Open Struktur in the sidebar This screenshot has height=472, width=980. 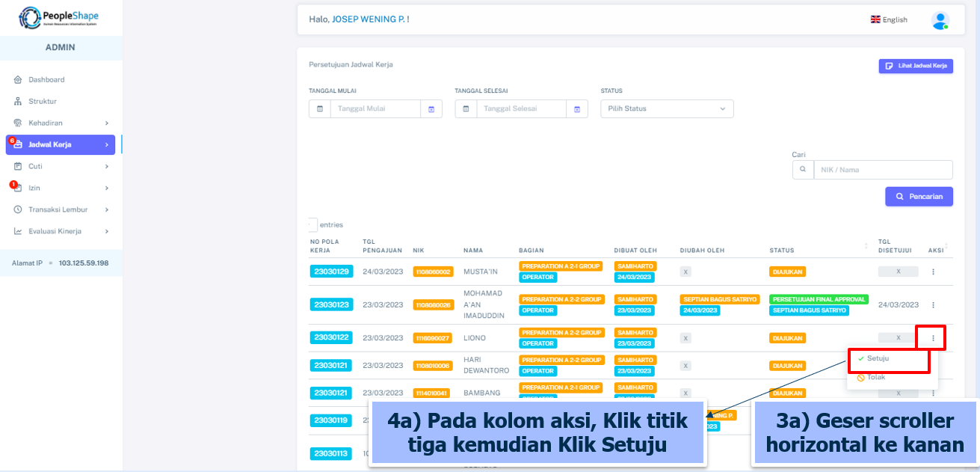coord(43,102)
